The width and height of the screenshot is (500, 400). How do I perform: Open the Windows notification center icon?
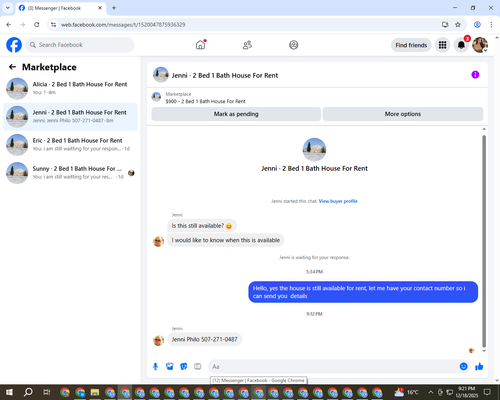point(487,392)
